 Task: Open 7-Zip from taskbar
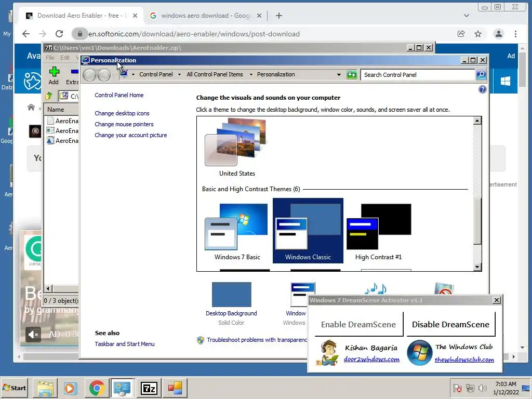149,388
